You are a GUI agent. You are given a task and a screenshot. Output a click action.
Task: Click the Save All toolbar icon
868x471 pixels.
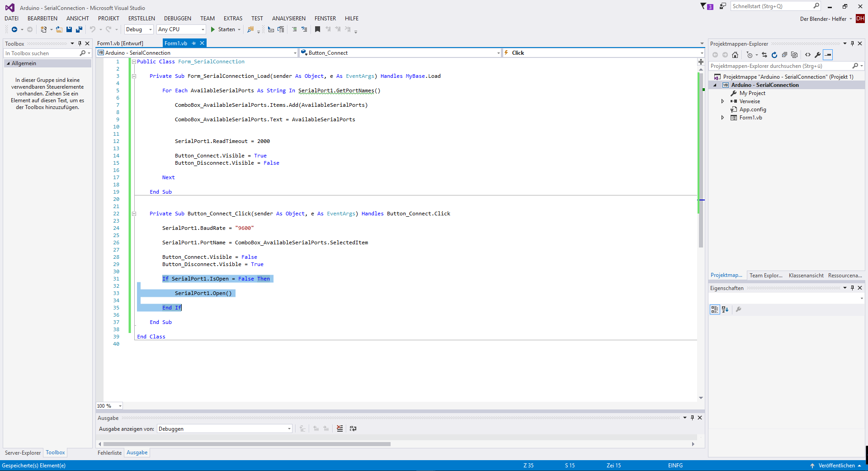click(79, 29)
